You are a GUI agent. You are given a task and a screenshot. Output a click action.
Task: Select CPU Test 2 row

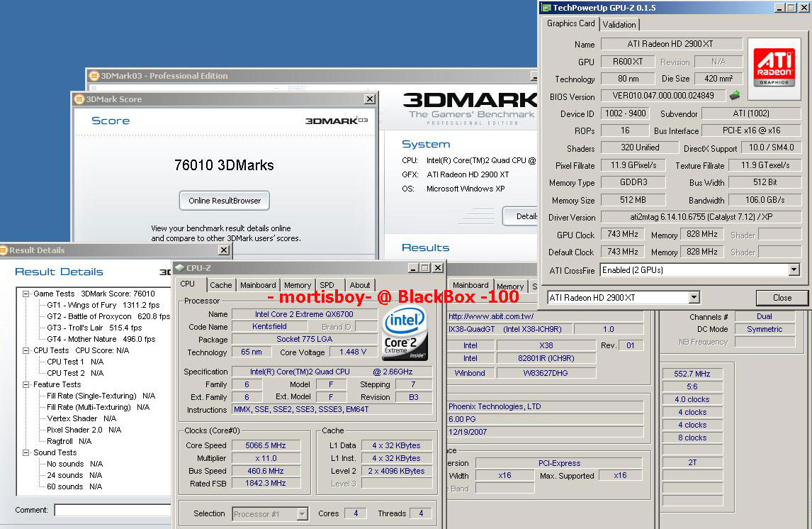(75, 374)
